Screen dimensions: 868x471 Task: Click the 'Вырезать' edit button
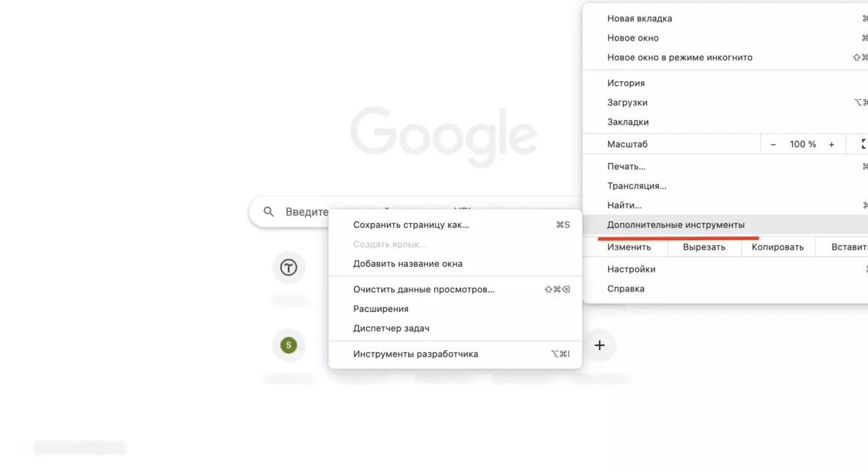[705, 247]
